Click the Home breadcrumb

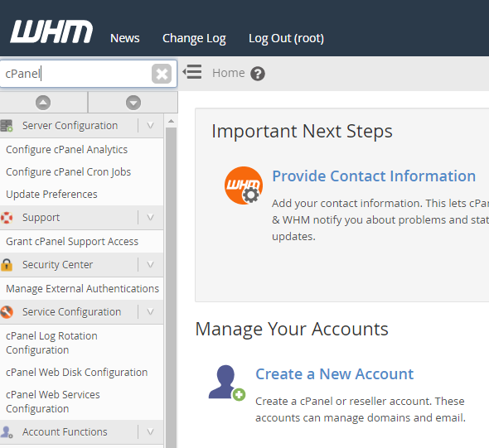coord(228,73)
